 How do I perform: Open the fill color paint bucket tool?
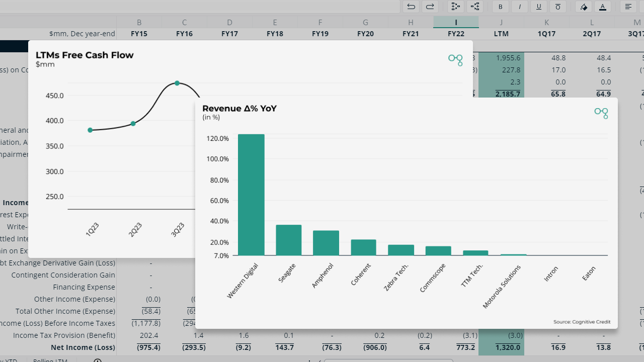pos(583,7)
